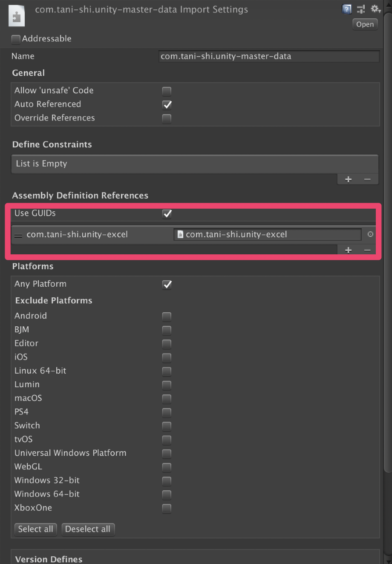Uncheck the Use GUIDs option

(167, 213)
